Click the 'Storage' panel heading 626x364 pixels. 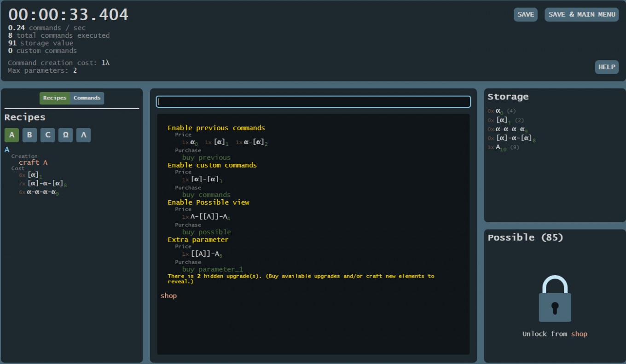[x=508, y=97]
